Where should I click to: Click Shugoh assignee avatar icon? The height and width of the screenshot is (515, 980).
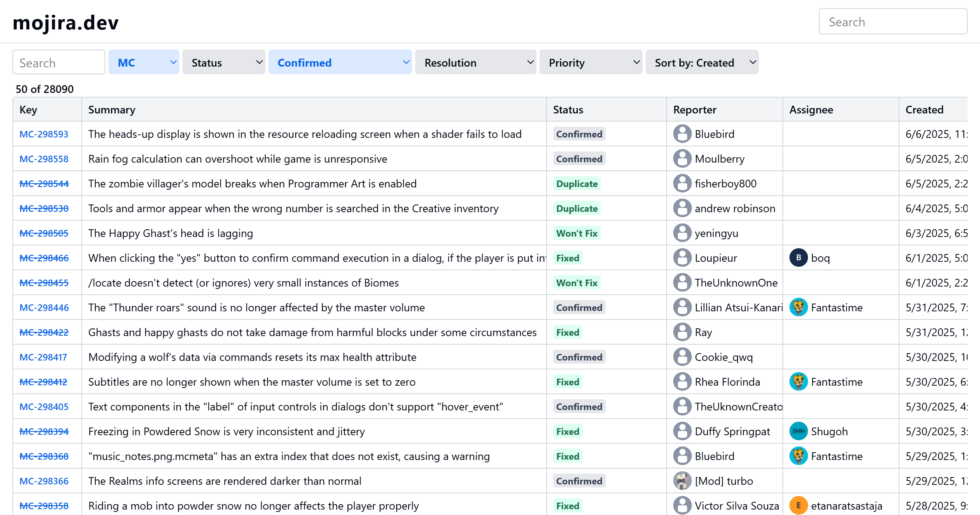798,431
